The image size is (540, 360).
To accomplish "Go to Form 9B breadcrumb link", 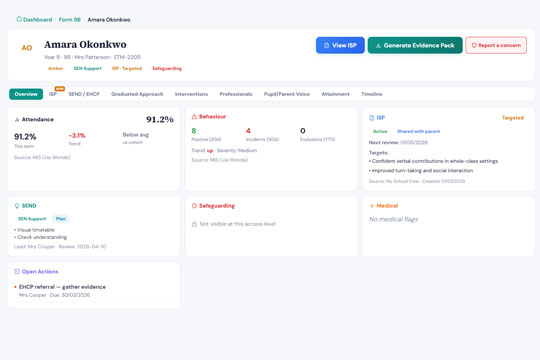I will [70, 20].
